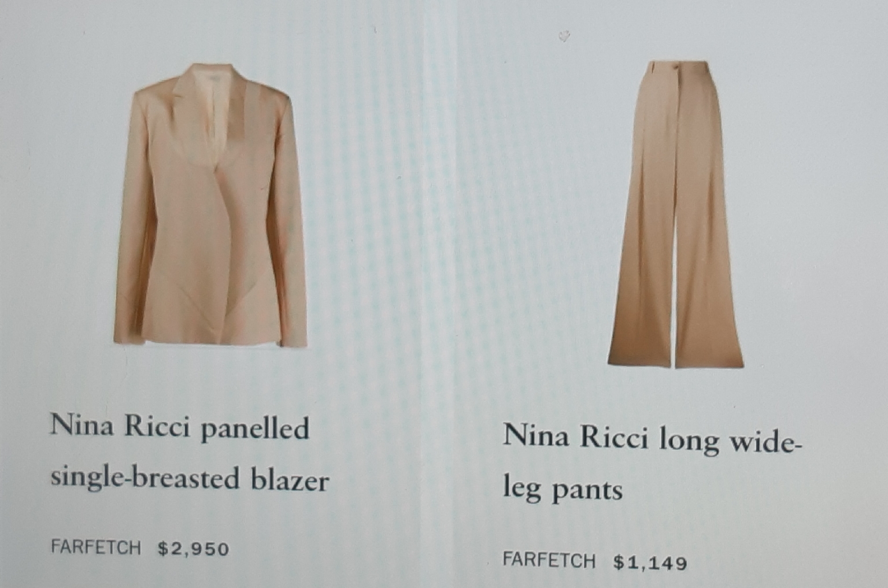Click the word 'panelled' in blazer title
This screenshot has width=888, height=588.
point(255,430)
